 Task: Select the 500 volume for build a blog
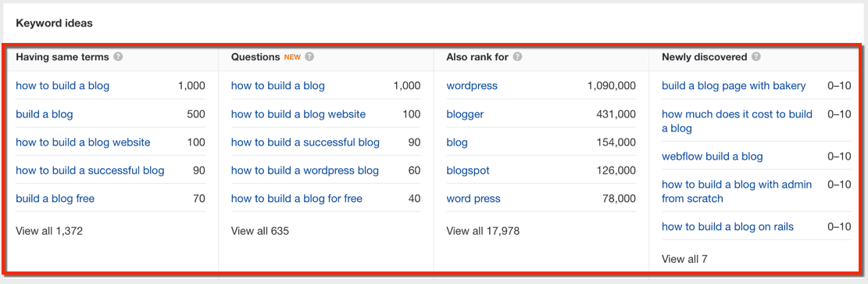(196, 114)
